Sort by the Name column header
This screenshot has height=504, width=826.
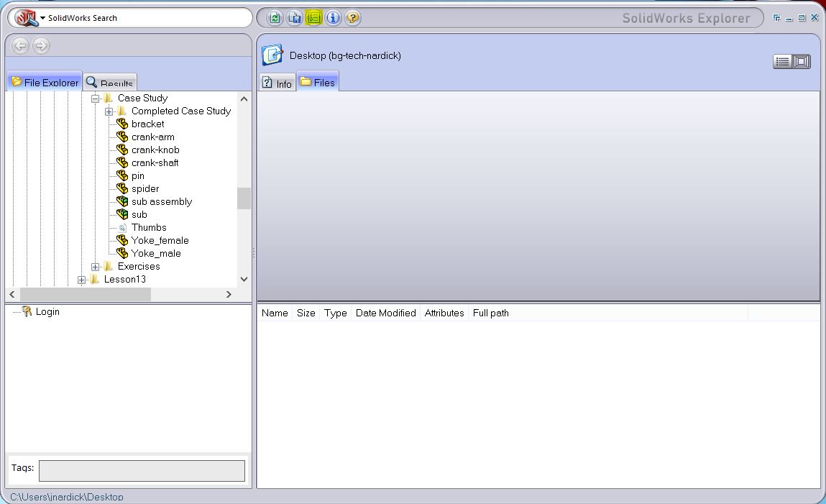pyautogui.click(x=275, y=313)
